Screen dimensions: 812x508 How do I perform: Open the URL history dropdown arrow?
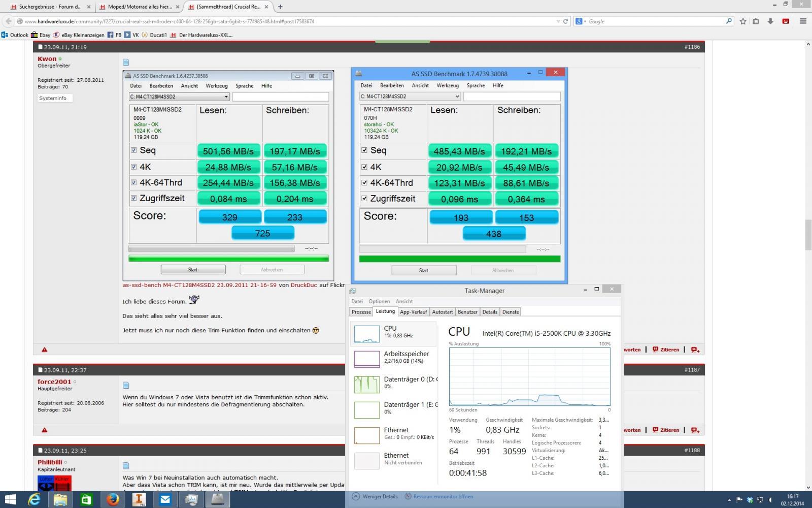click(x=558, y=21)
